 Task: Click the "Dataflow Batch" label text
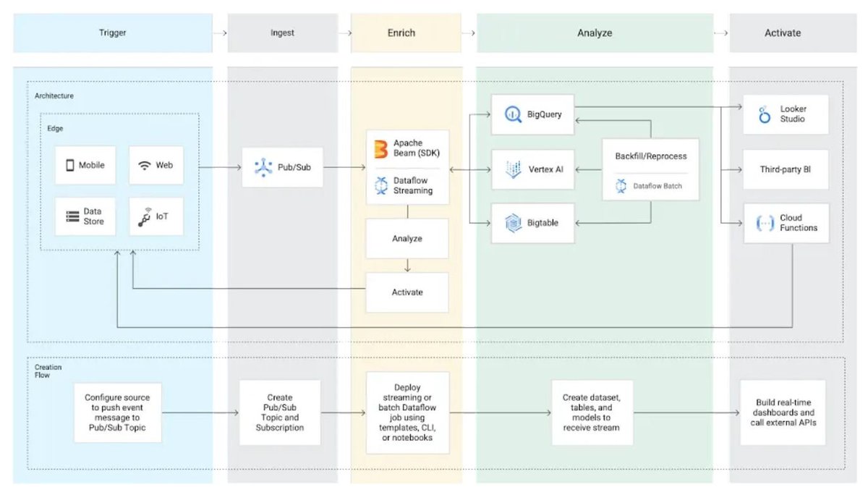click(658, 186)
